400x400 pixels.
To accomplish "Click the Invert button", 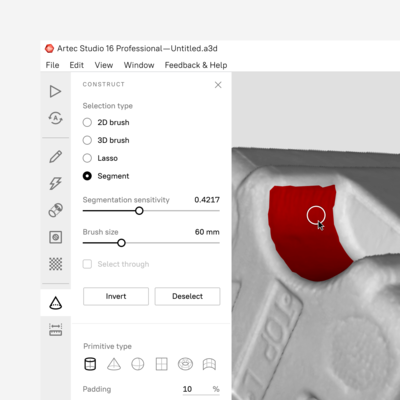I will 116,296.
